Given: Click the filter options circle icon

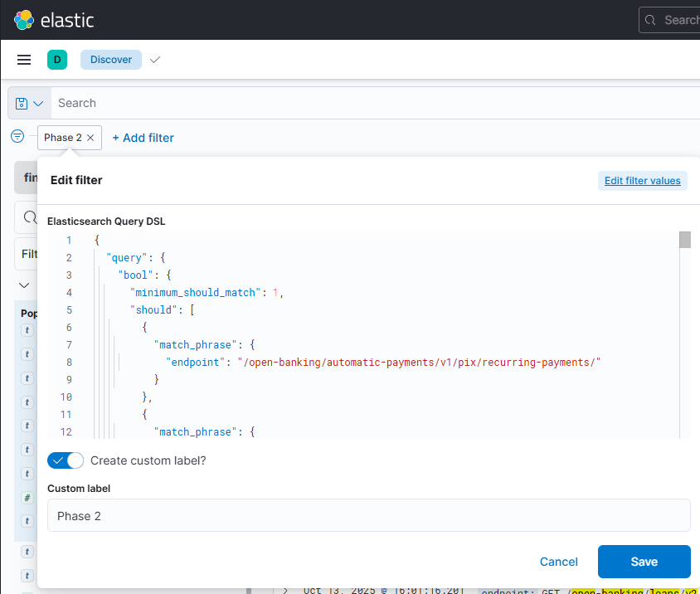Looking at the screenshot, I should pyautogui.click(x=17, y=137).
